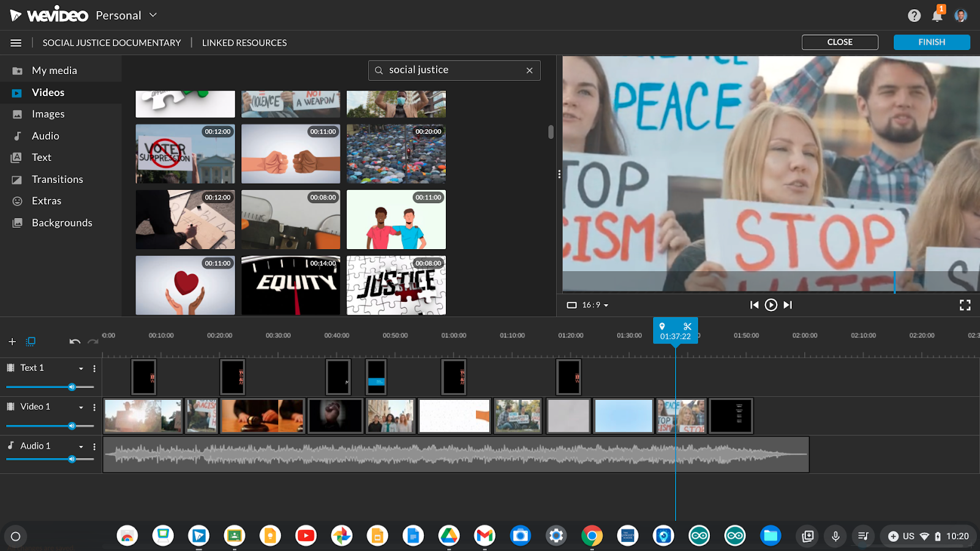Click the FINISH button
This screenshot has height=551, width=980.
click(x=931, y=42)
